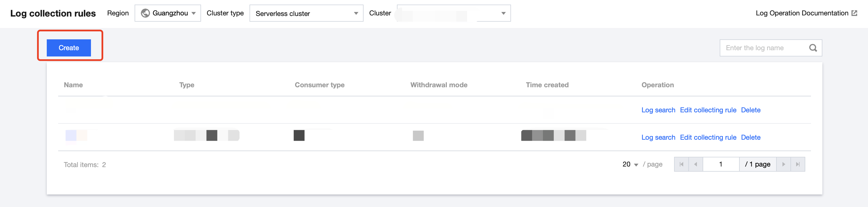Expand the Cluster selection dropdown
The height and width of the screenshot is (207, 868).
pos(454,13)
